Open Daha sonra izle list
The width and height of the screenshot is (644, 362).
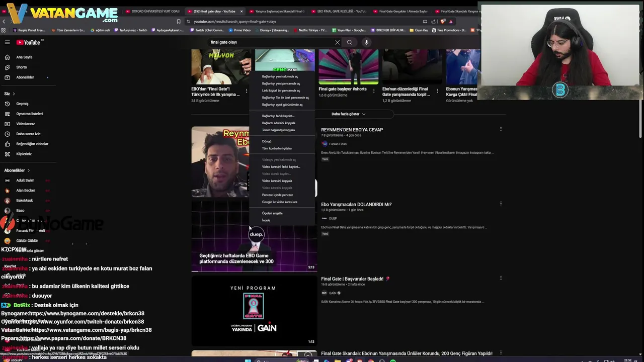pos(28,134)
